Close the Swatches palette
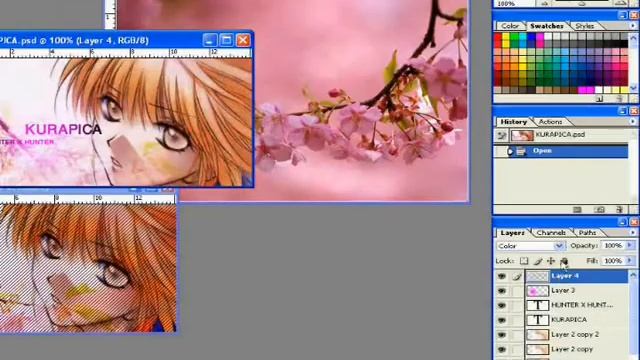This screenshot has width=640, height=360. click(x=634, y=15)
